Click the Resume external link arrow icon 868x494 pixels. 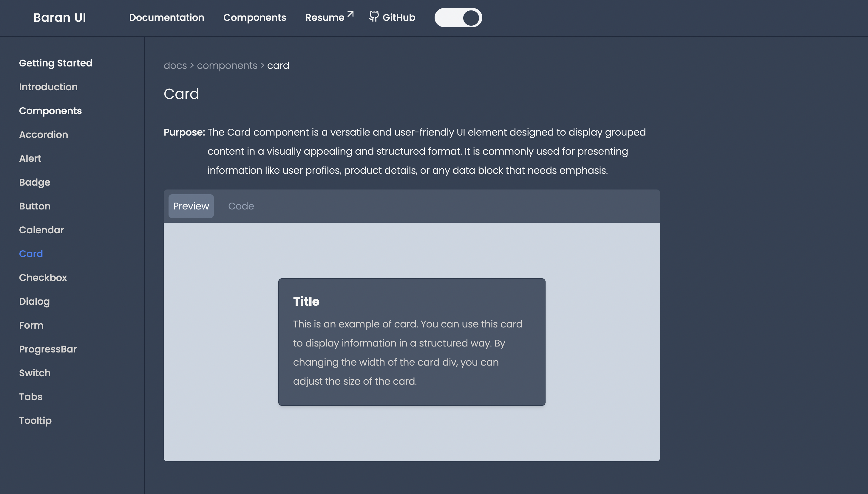coord(350,14)
